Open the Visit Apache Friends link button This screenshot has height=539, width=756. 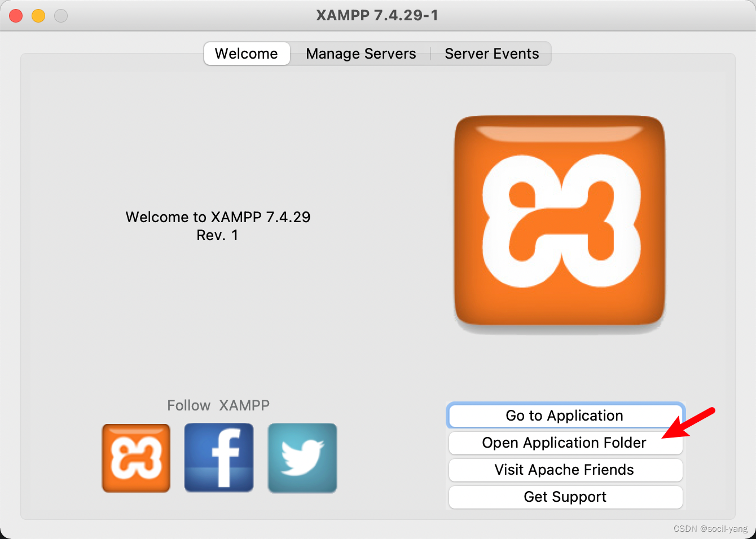coord(565,470)
